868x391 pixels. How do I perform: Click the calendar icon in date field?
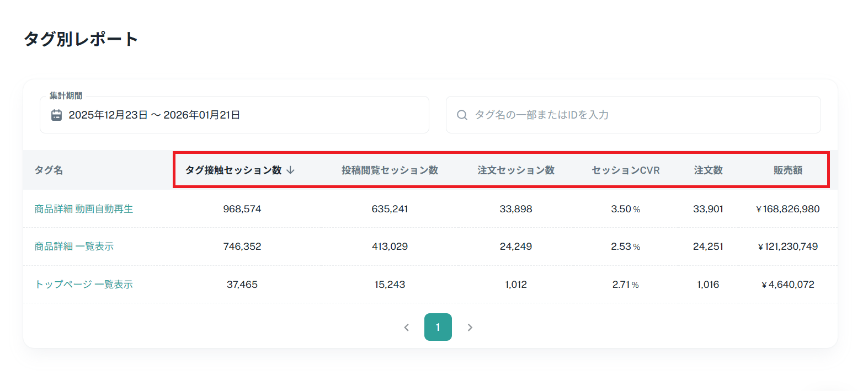click(x=56, y=115)
